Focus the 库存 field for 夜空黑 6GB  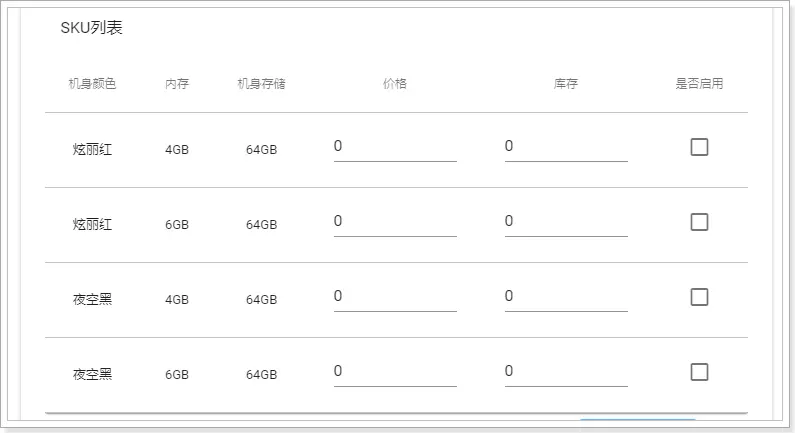tap(566, 372)
